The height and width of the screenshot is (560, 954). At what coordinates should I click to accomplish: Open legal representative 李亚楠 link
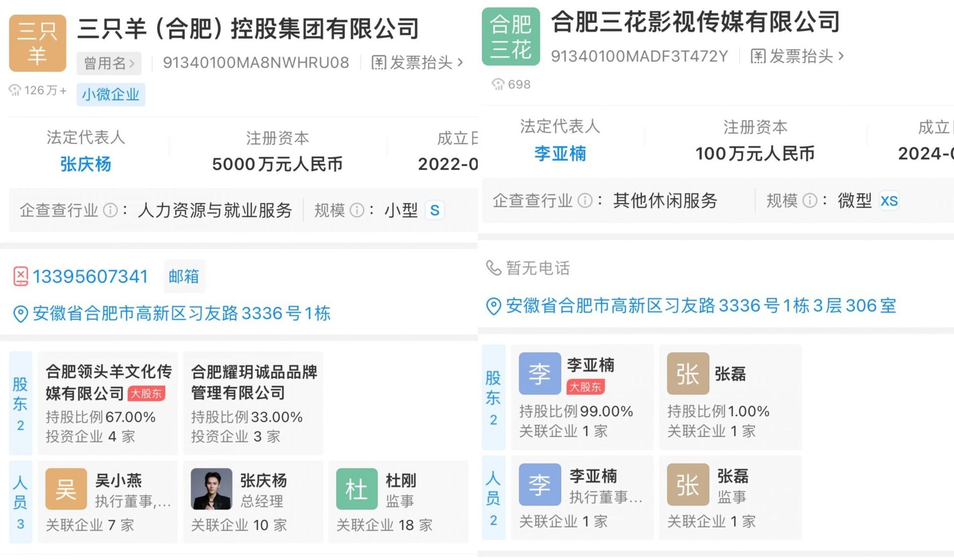pyautogui.click(x=560, y=154)
